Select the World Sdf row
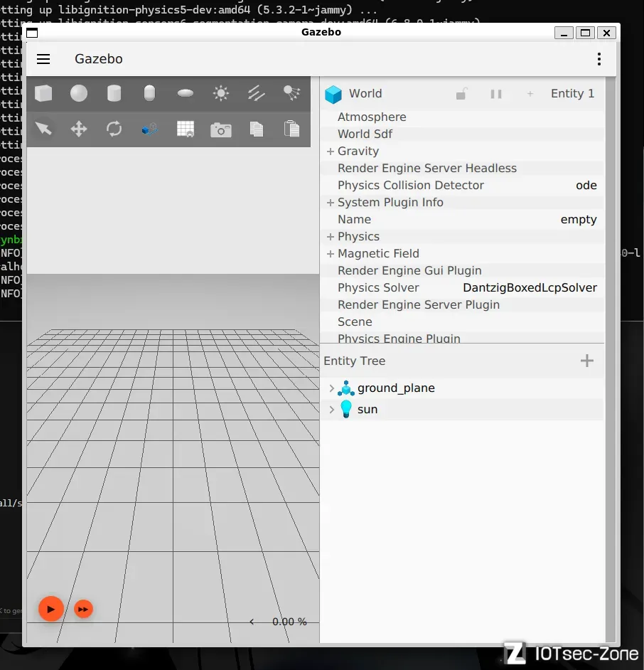 point(463,134)
